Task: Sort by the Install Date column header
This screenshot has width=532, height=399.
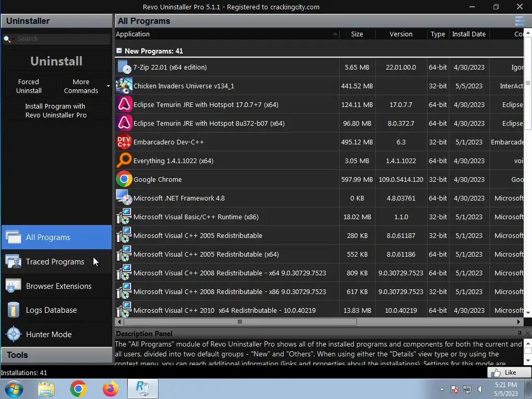Action: tap(469, 34)
